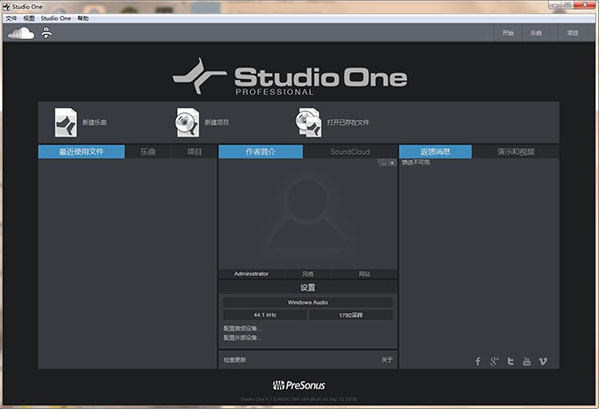Open the 1792 采样 block size dropdown
Screen dimensions: 600x410
[351, 315]
